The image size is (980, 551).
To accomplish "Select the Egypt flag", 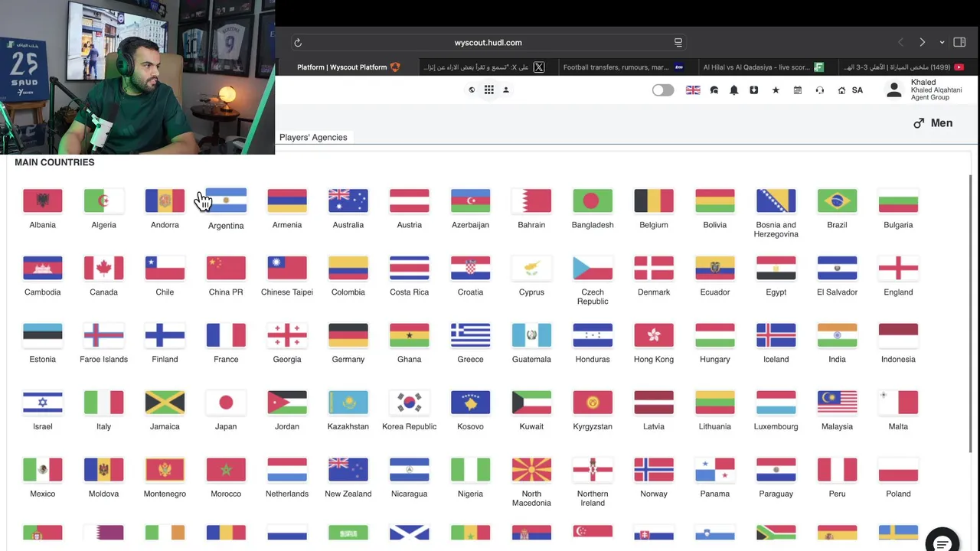I will coord(776,268).
